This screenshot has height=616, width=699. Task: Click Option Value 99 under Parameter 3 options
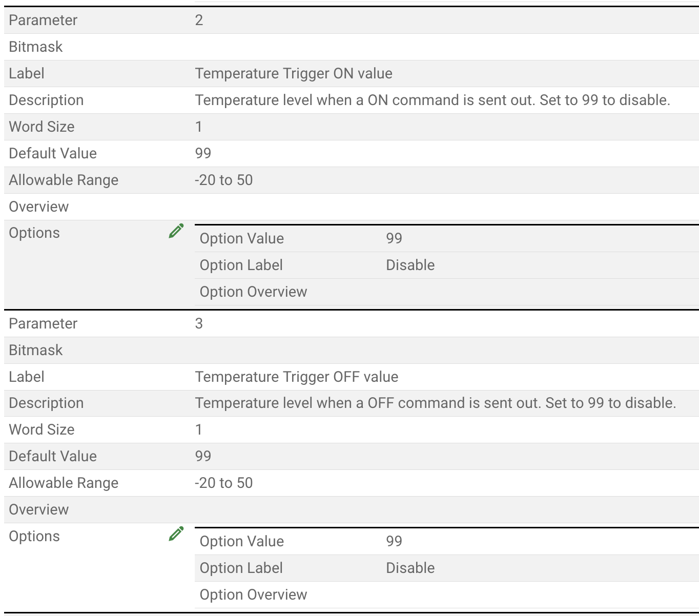pos(394,541)
